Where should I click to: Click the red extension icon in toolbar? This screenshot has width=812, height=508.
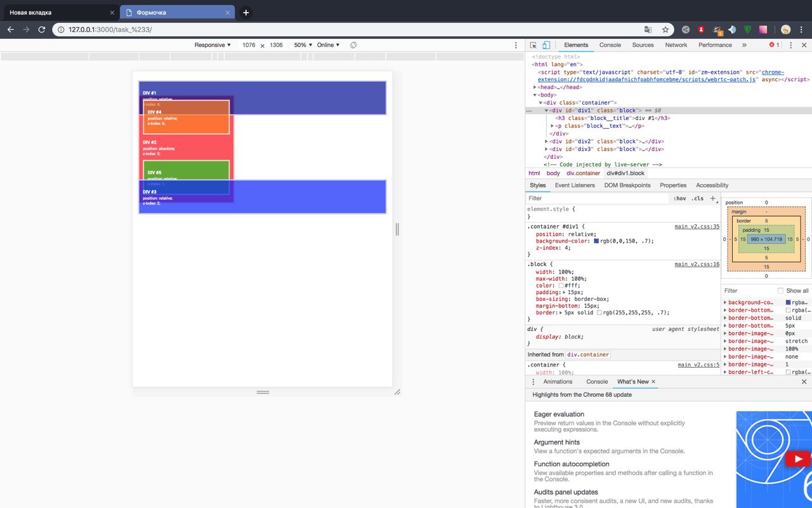(701, 29)
